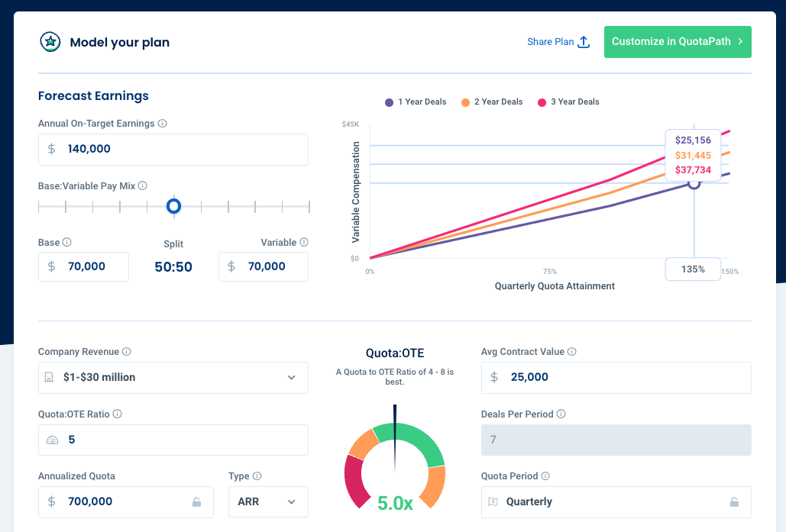Click the Base:Variable Pay Mix info icon
Screen dimensions: 786x532
tap(142, 185)
